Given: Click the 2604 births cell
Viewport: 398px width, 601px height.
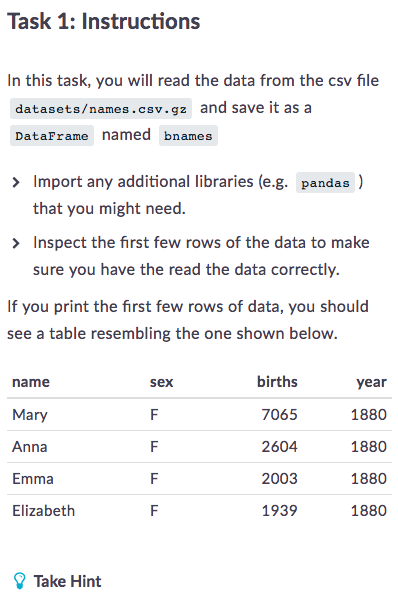Looking at the screenshot, I should (280, 447).
